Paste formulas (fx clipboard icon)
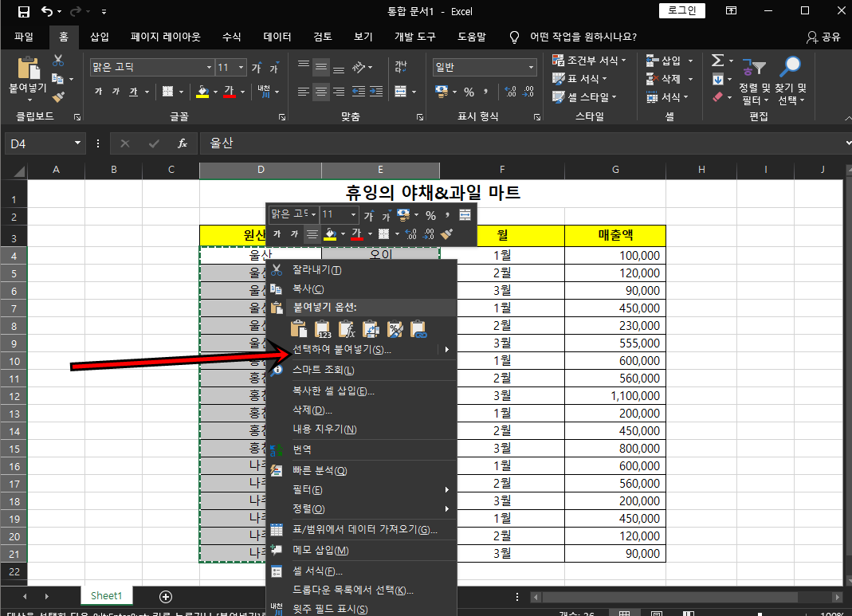852x616 pixels. click(x=347, y=329)
